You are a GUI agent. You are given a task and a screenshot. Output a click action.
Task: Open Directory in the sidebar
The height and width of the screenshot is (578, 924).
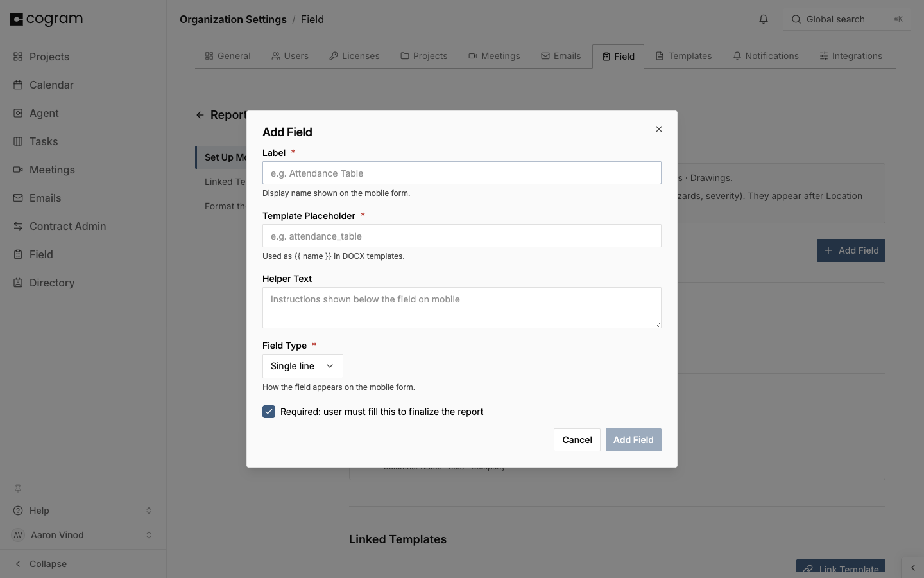(x=44, y=283)
